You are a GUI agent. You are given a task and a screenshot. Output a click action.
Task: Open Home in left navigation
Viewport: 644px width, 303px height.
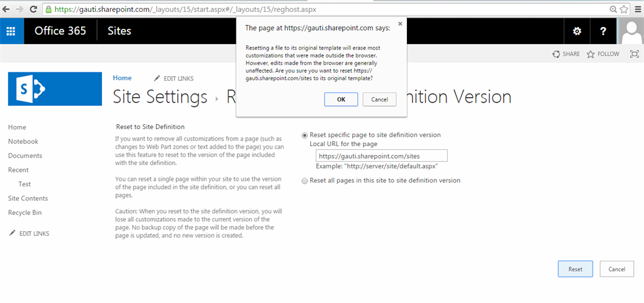point(17,127)
